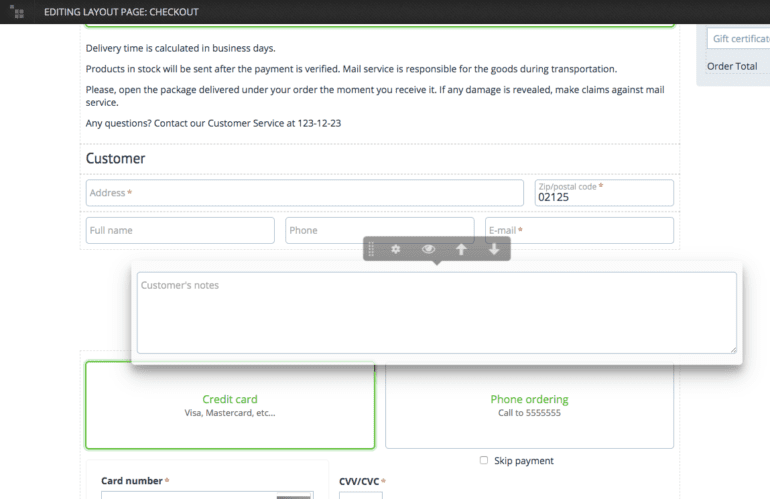Click inside Customer's notes textarea
The image size is (770, 499).
(437, 313)
